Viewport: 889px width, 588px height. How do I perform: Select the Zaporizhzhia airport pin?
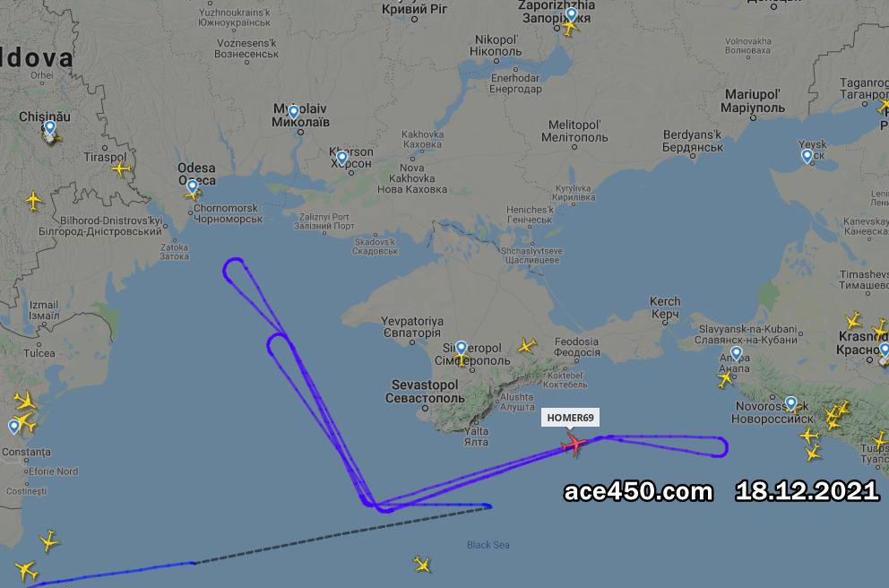click(572, 14)
